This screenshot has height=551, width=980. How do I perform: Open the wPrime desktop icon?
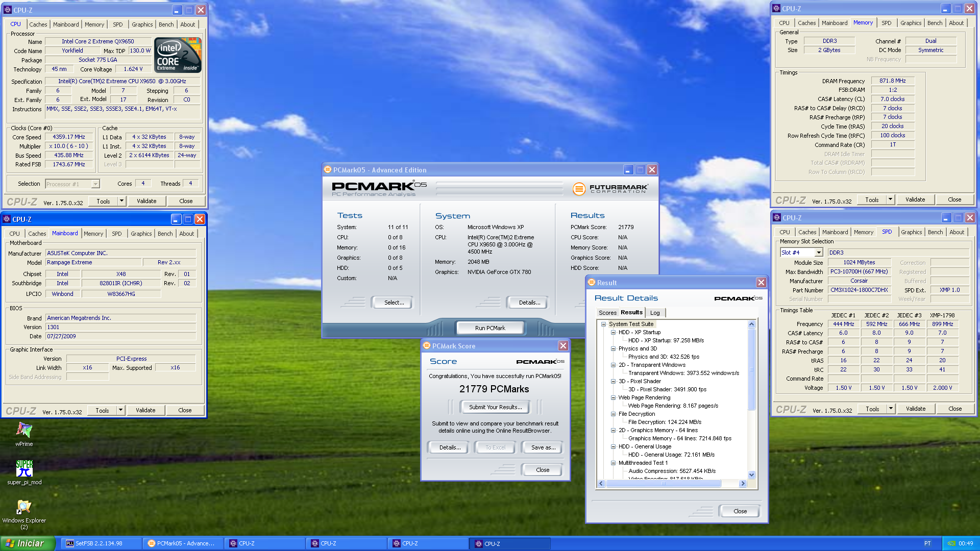(x=24, y=434)
